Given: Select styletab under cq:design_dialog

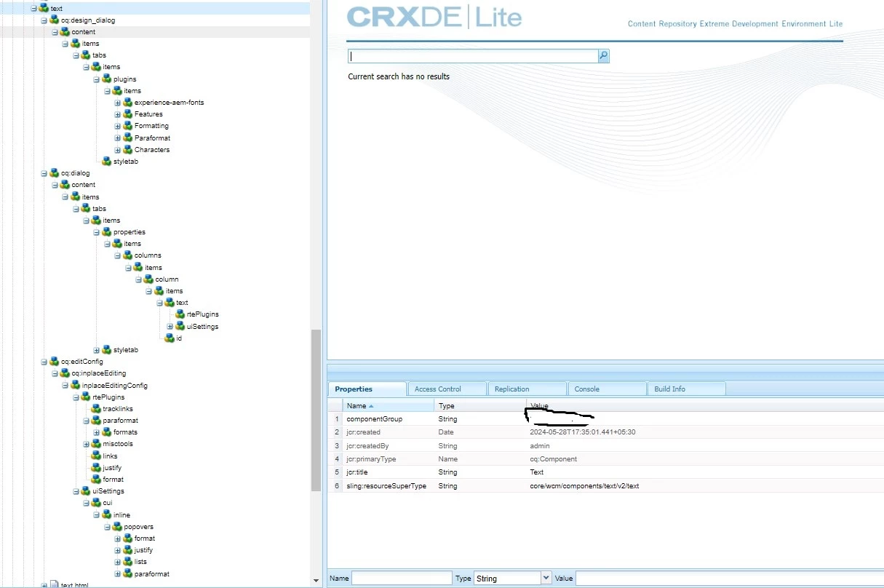Looking at the screenshot, I should [x=125, y=162].
